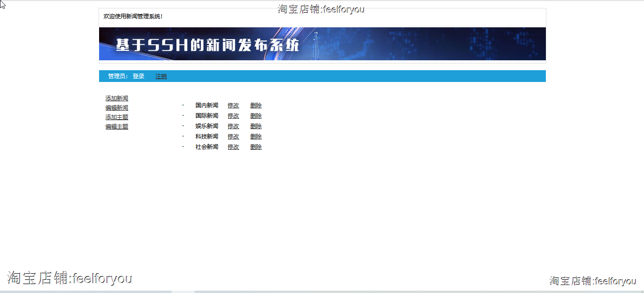644x293 pixels.
Task: Click 删除 for 国际新闻
Action: 256,116
